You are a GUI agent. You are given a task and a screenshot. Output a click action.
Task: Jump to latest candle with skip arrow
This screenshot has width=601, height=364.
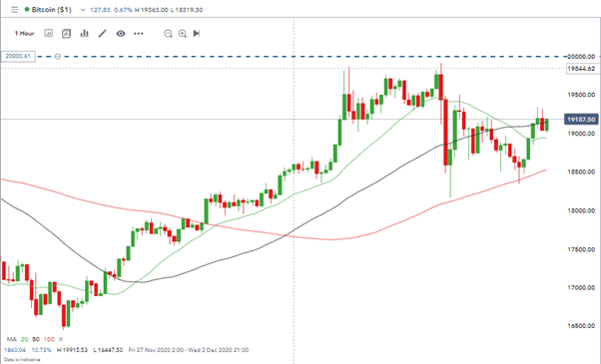click(197, 34)
